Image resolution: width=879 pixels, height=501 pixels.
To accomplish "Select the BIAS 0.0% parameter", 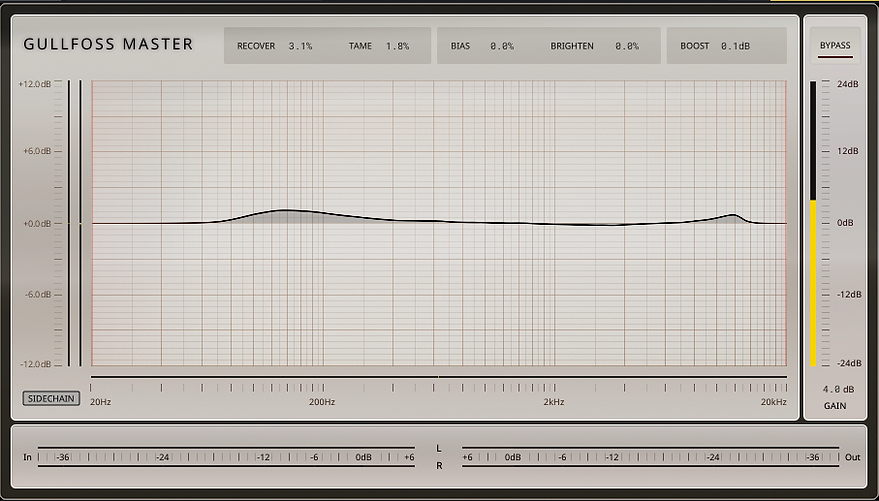I will pos(482,46).
